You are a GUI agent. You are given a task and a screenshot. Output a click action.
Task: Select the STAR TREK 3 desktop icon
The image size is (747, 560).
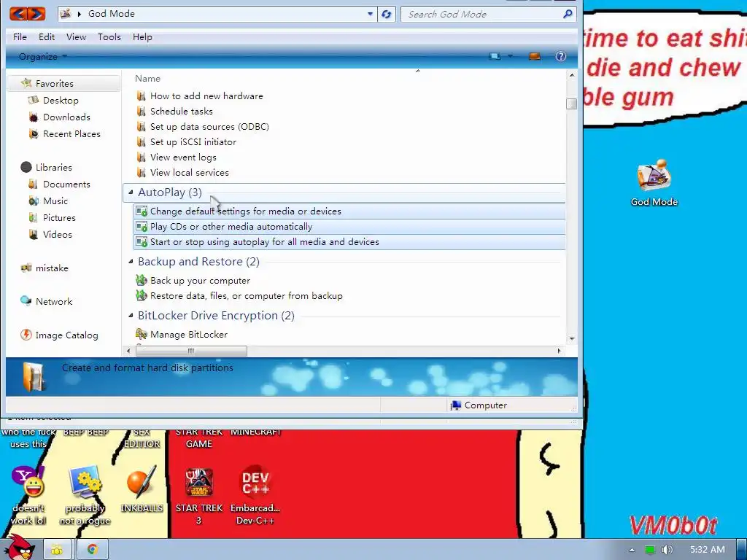(x=199, y=495)
